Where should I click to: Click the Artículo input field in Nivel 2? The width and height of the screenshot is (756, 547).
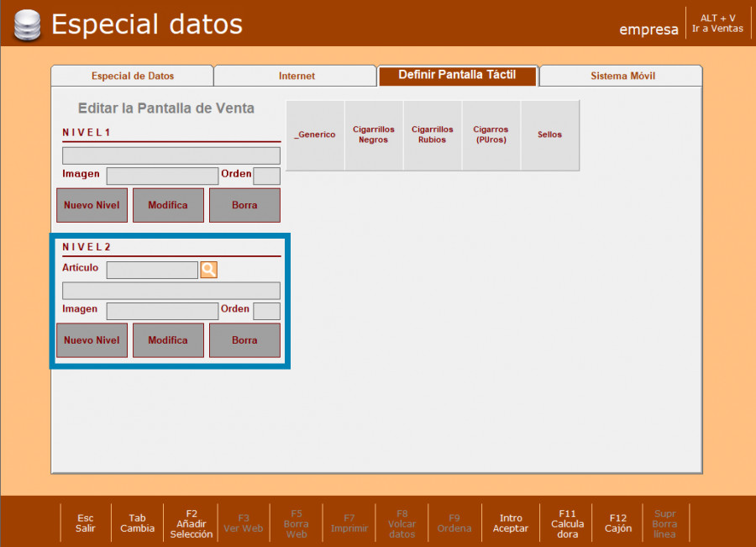(152, 270)
